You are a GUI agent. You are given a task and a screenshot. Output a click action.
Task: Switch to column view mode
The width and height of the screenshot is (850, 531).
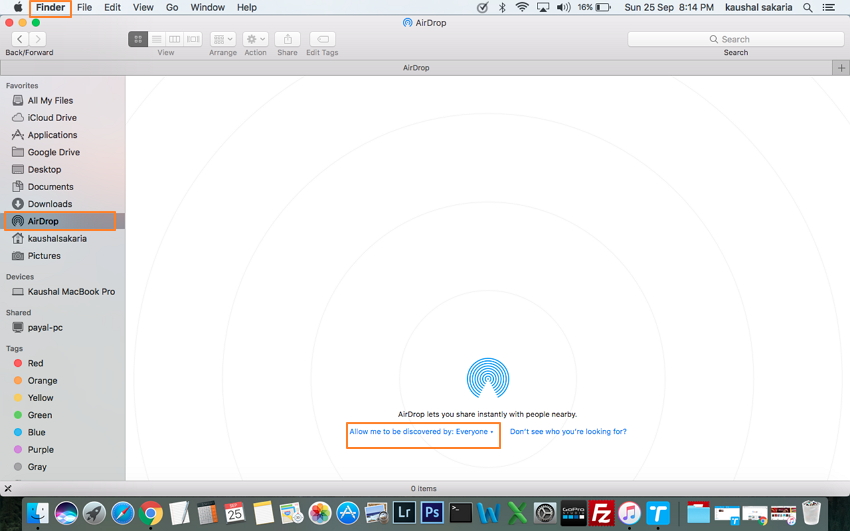point(175,39)
